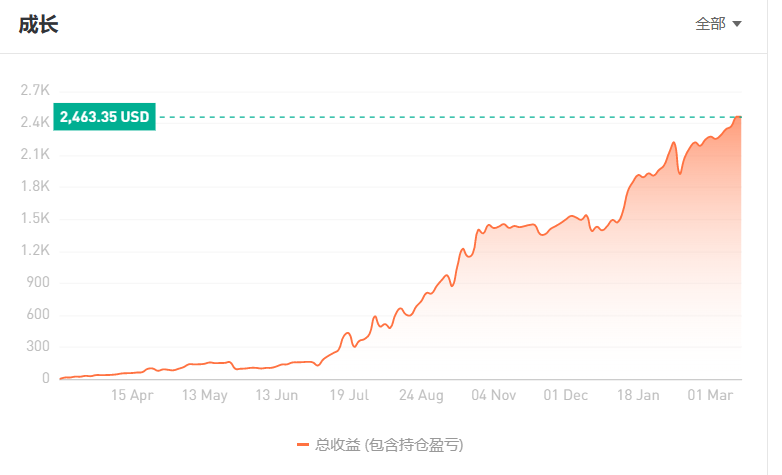The image size is (782, 475).
Task: Select the 01 Mar date axis label
Action: coord(710,395)
